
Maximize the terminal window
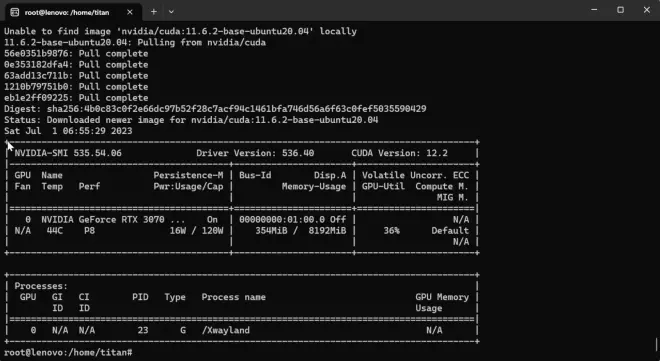(620, 10)
